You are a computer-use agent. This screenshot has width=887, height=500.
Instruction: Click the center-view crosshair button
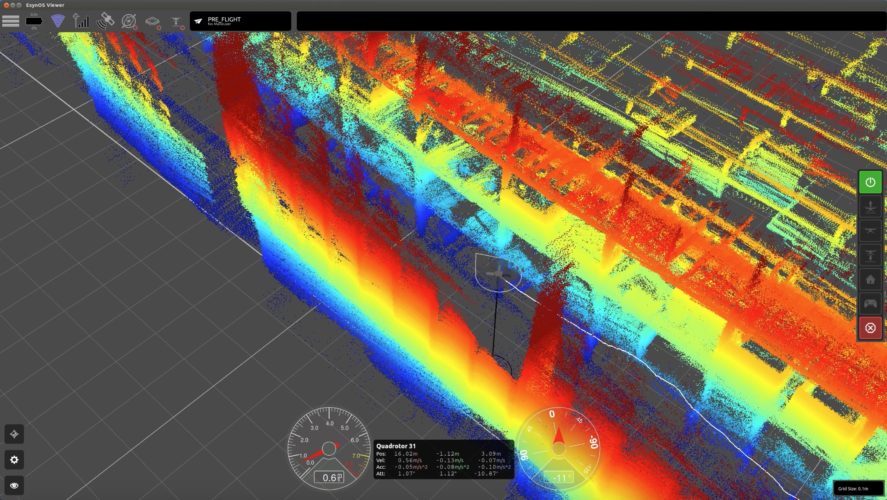point(14,434)
